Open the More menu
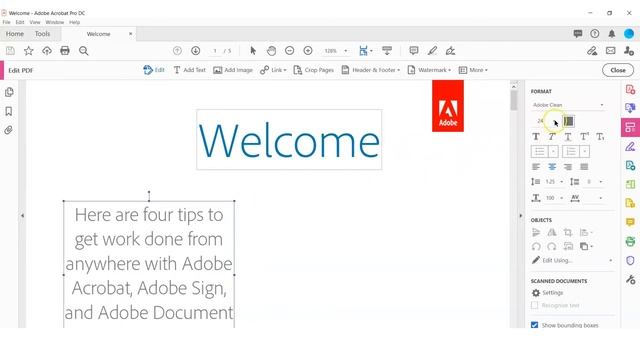Viewport: 640px width, 360px height. [473, 70]
